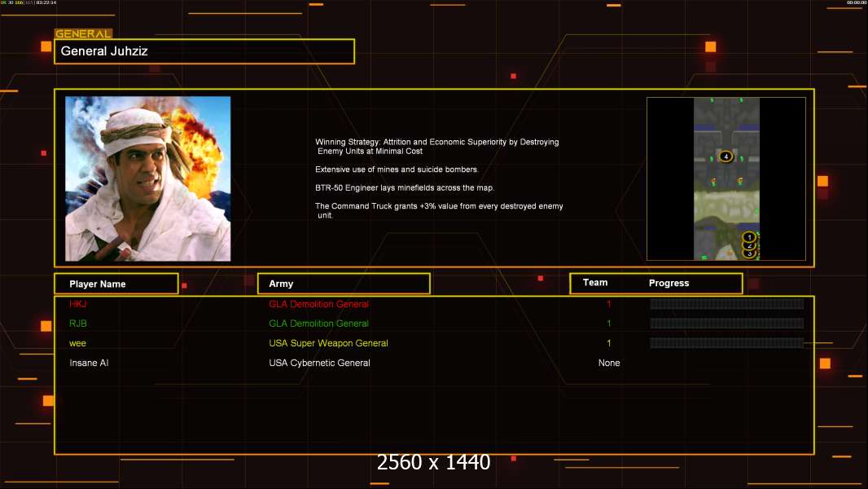Click the Progress column header
Viewport: 868px width, 489px height.
tap(669, 283)
